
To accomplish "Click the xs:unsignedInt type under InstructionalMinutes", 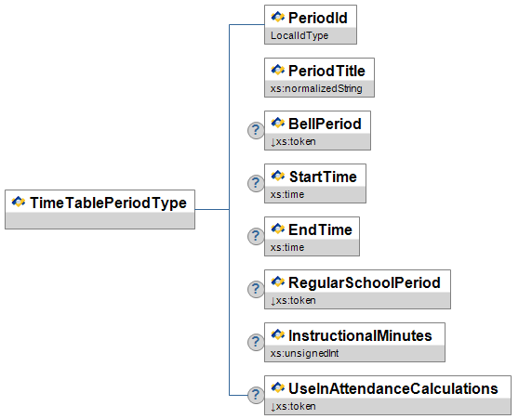I will point(305,354).
